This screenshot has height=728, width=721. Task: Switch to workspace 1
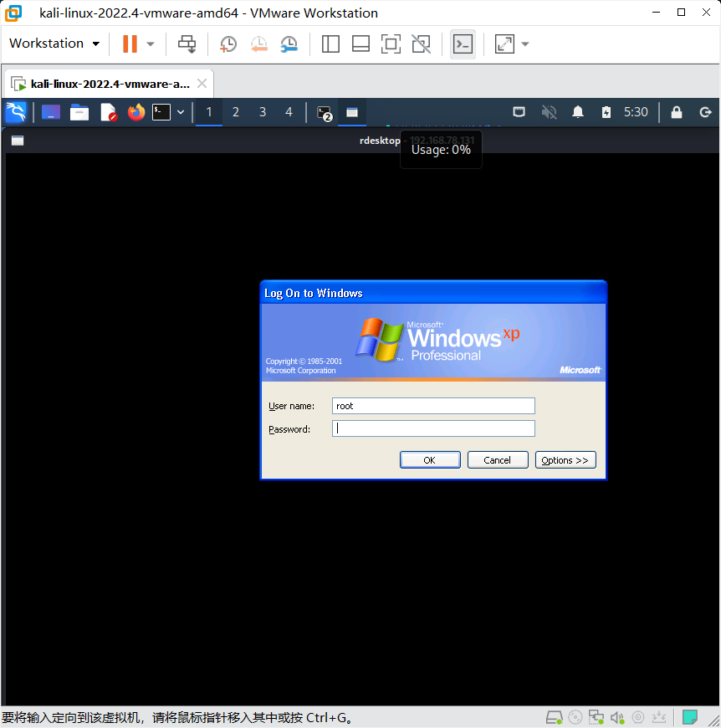(209, 112)
